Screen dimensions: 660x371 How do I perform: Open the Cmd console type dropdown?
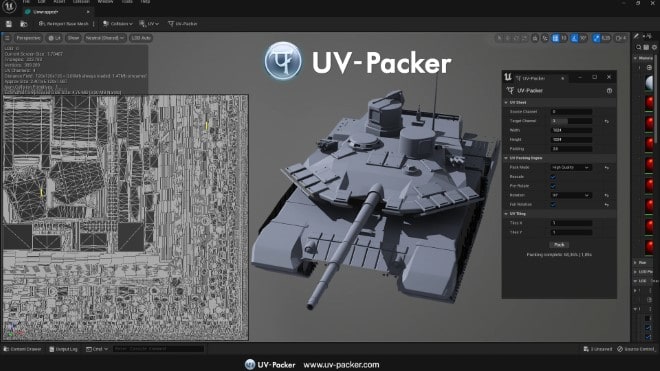coord(97,349)
